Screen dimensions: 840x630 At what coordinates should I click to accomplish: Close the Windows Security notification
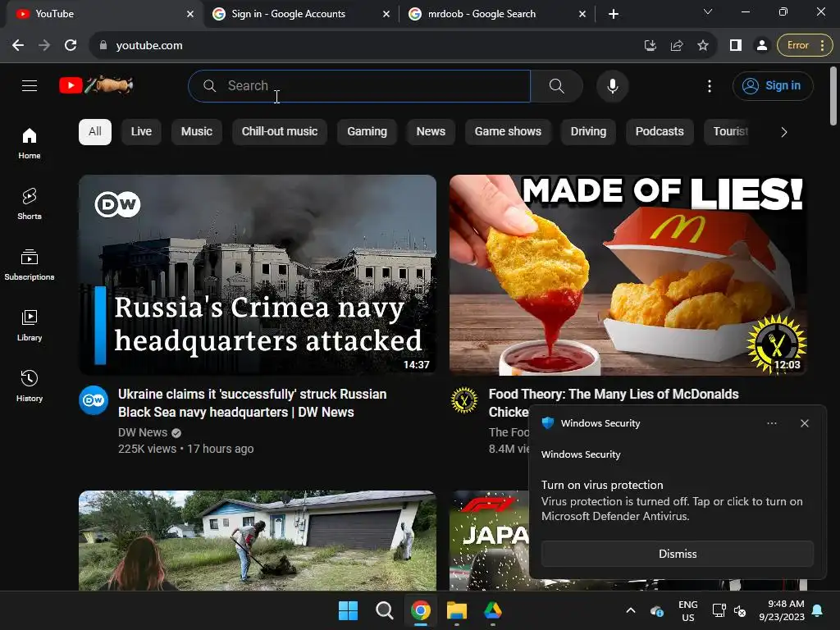pyautogui.click(x=805, y=423)
